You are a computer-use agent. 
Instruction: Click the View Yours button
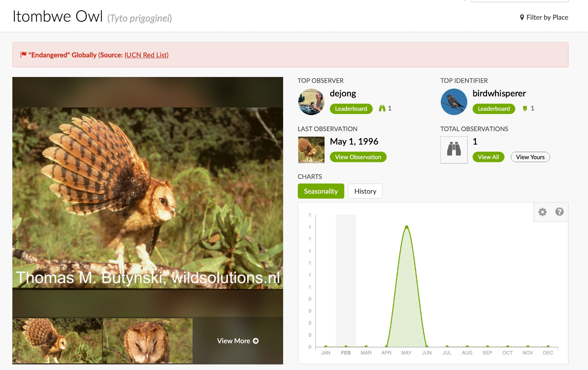530,157
